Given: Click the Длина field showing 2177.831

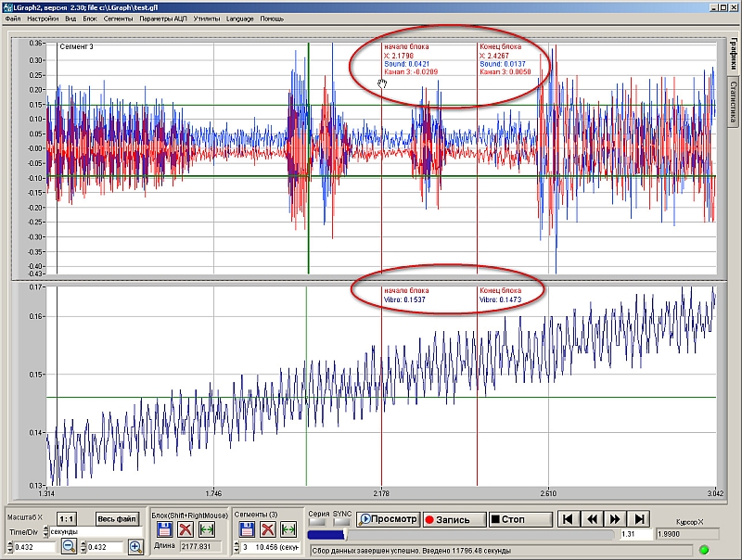Looking at the screenshot, I should point(200,546).
